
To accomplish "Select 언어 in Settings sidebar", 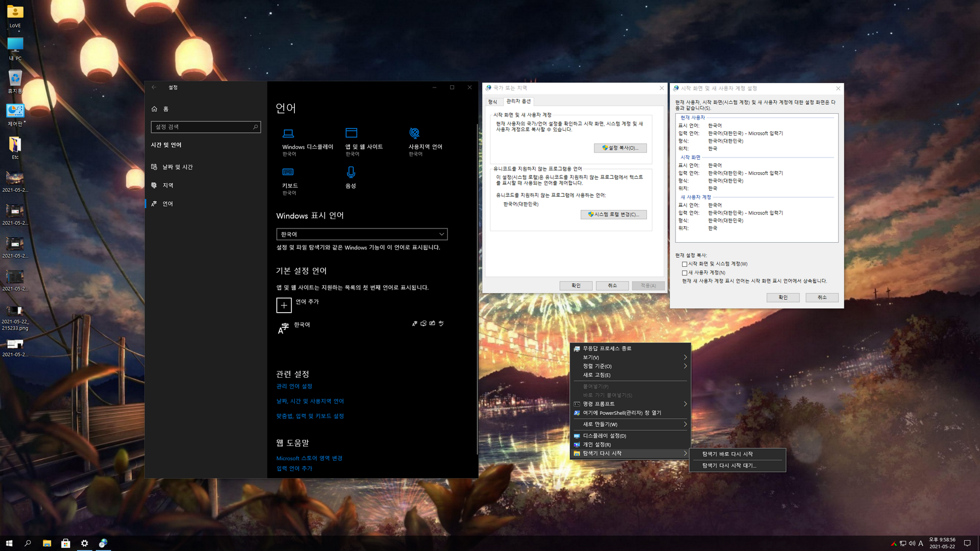I will pyautogui.click(x=206, y=203).
